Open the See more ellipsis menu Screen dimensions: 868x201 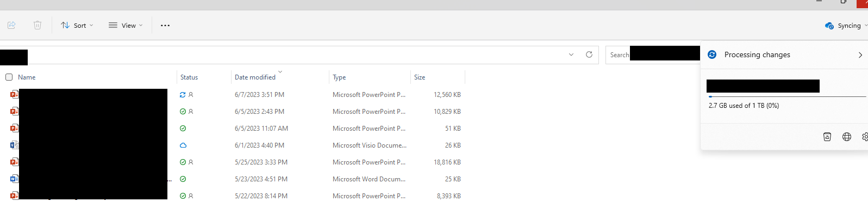165,25
